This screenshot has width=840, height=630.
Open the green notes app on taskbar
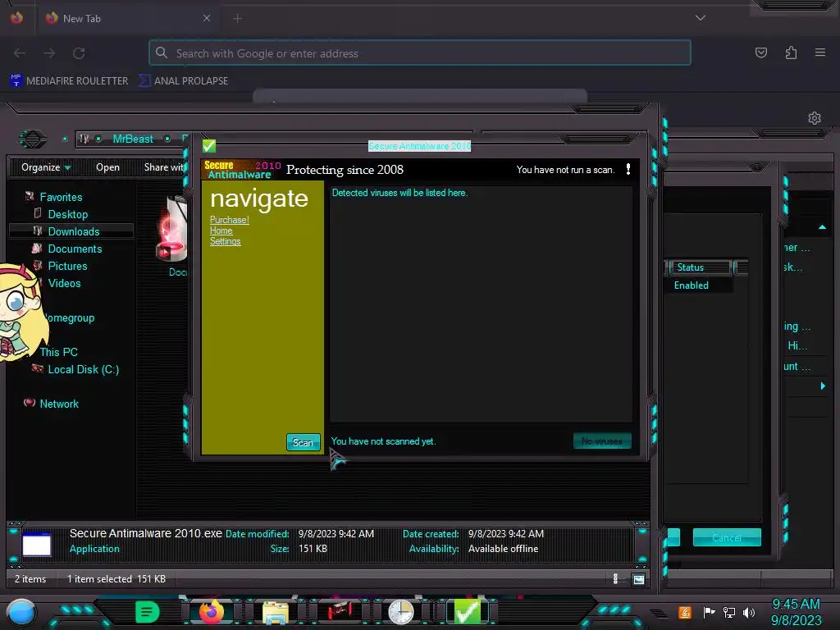click(x=148, y=612)
